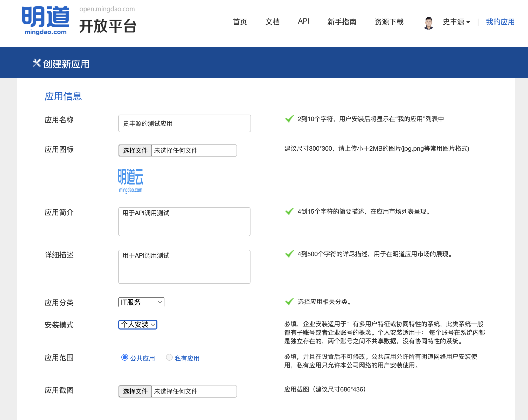This screenshot has width=528, height=420.
Task: Select the 公共应用 radio button
Action: (x=125, y=357)
